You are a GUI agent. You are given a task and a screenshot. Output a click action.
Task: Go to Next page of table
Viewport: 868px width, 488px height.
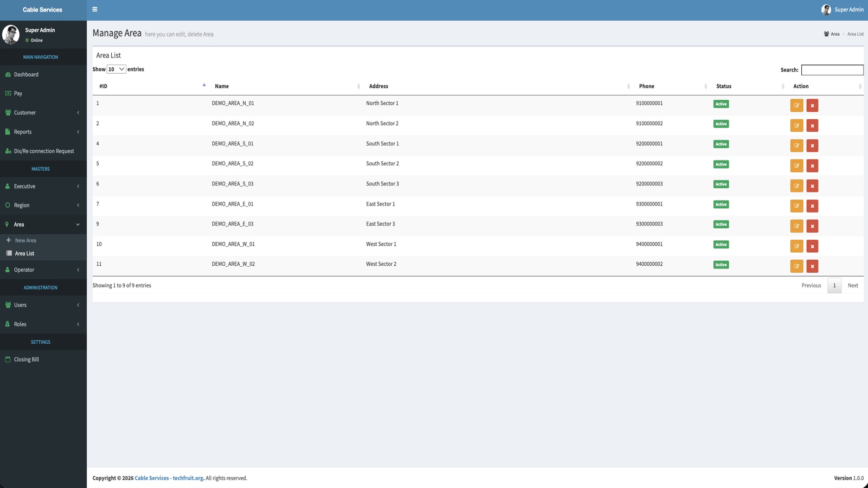[853, 286]
